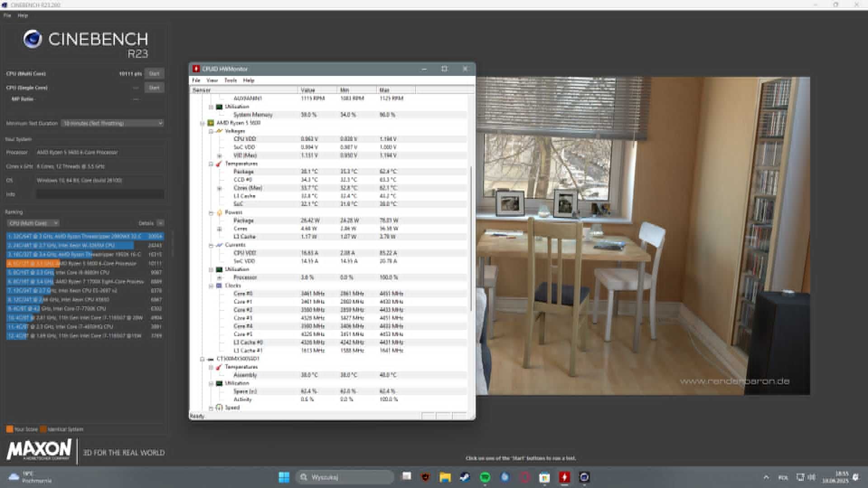868x488 pixels.
Task: Collapse the Clocks node
Action: click(x=211, y=286)
